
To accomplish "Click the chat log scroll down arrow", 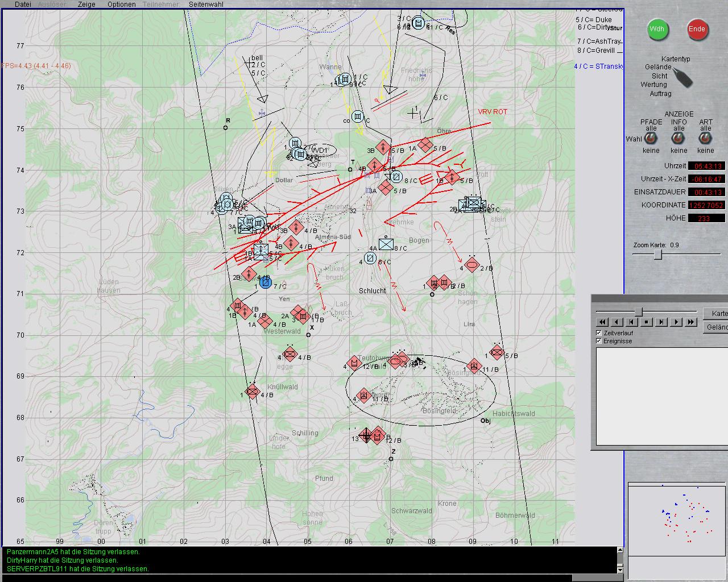I will click(x=620, y=569).
